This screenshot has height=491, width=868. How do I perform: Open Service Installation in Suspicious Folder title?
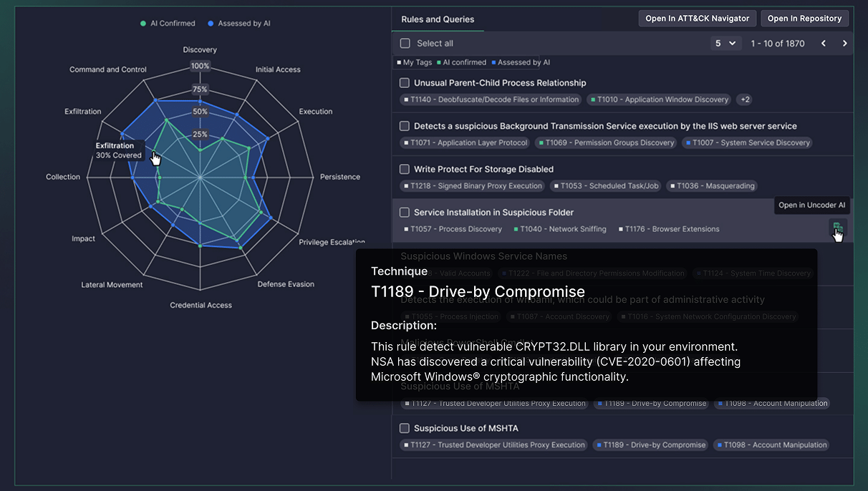[493, 213]
